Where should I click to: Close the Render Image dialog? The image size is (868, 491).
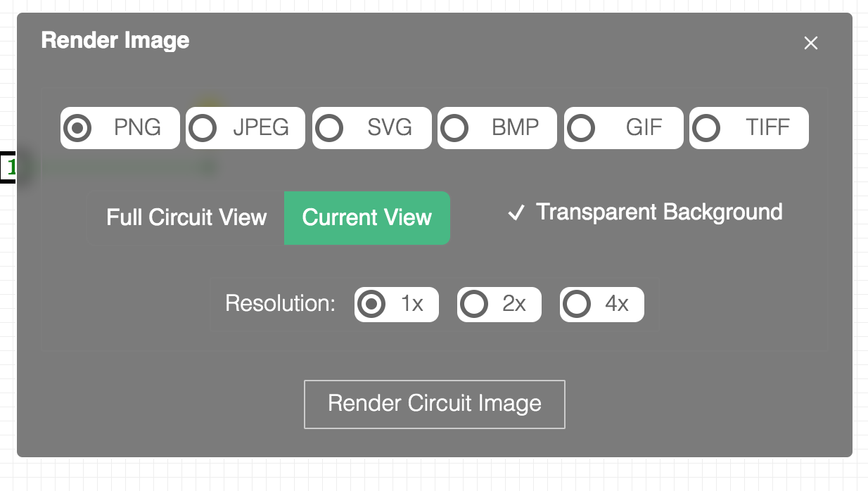coord(811,44)
